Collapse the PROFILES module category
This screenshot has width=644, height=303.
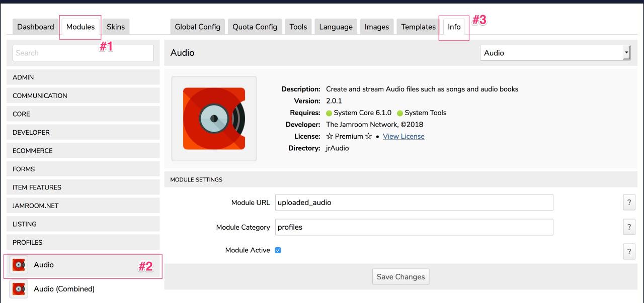point(83,242)
